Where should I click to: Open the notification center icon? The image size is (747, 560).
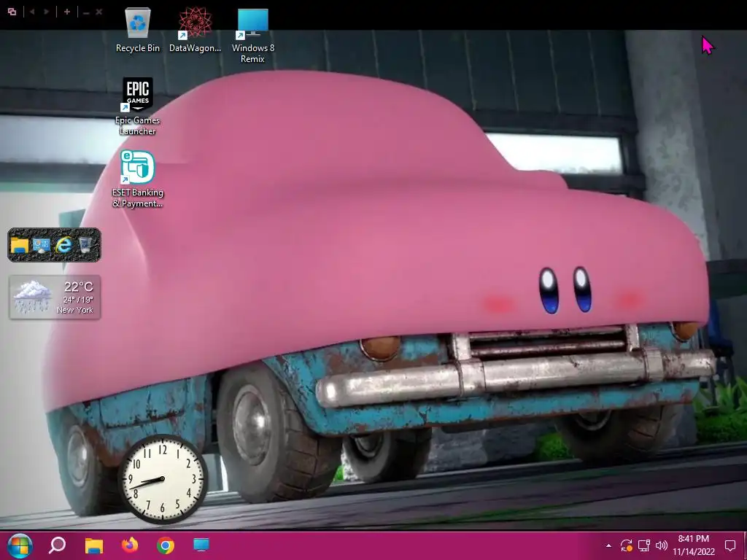[x=729, y=545]
